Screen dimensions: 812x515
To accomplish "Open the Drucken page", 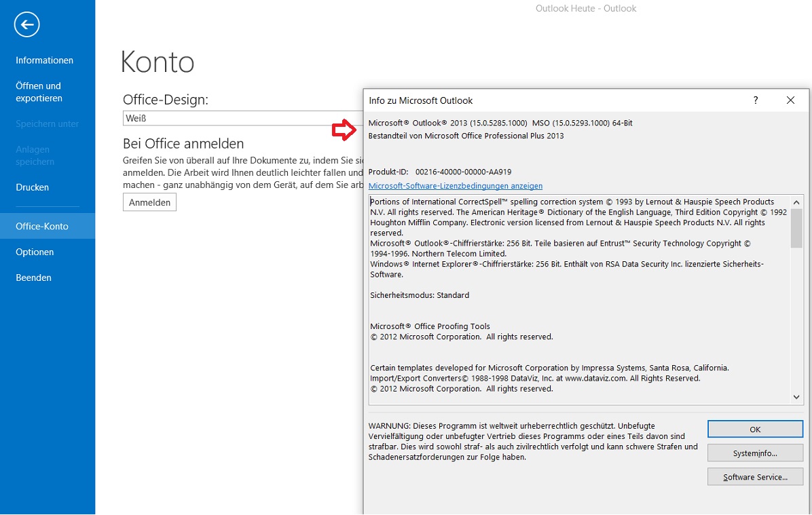I will pos(32,187).
